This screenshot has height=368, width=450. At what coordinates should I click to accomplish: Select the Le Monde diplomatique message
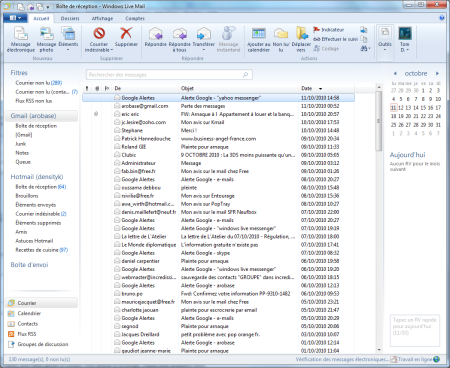(x=218, y=245)
